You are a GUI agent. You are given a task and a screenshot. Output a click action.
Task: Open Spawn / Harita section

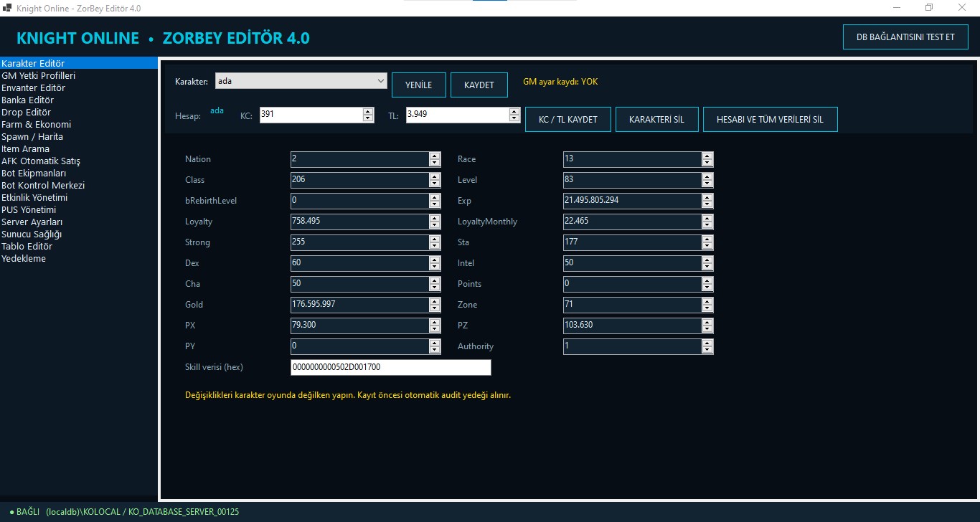[x=79, y=137]
